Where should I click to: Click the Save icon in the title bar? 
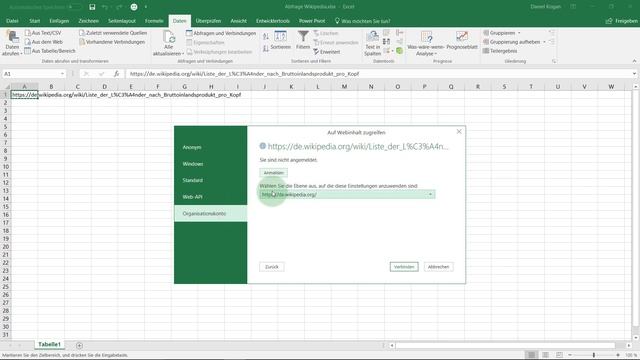92,7
